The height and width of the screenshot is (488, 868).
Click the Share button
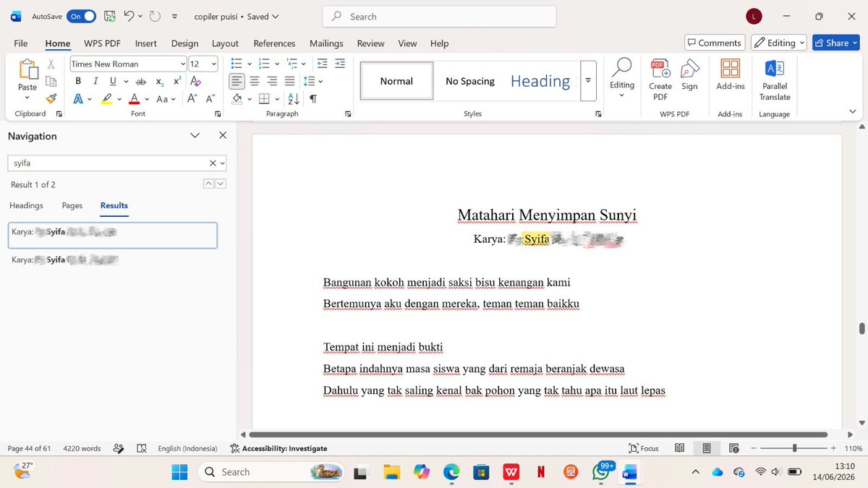tap(835, 43)
